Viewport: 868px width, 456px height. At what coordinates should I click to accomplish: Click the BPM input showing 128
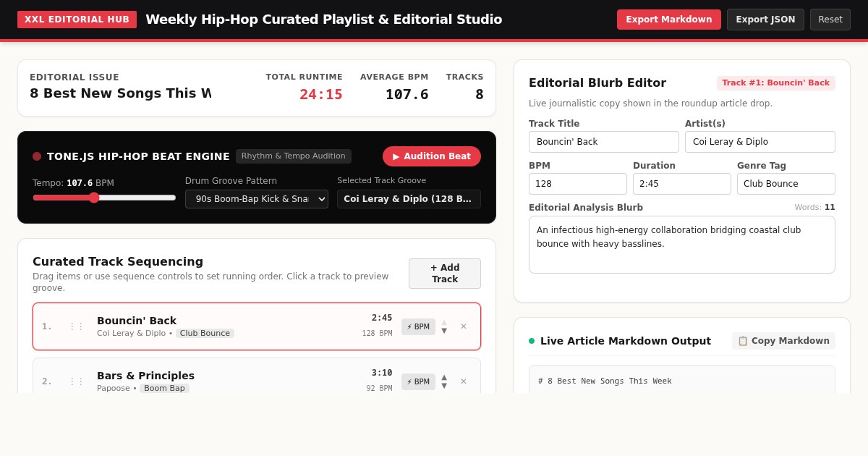[578, 184]
